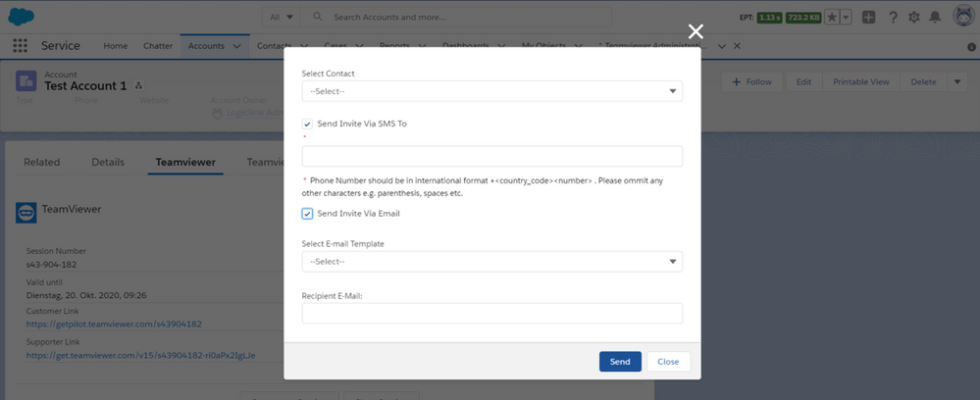The height and width of the screenshot is (400, 980).
Task: Click the 723.2 KB indicator
Action: [x=803, y=18]
